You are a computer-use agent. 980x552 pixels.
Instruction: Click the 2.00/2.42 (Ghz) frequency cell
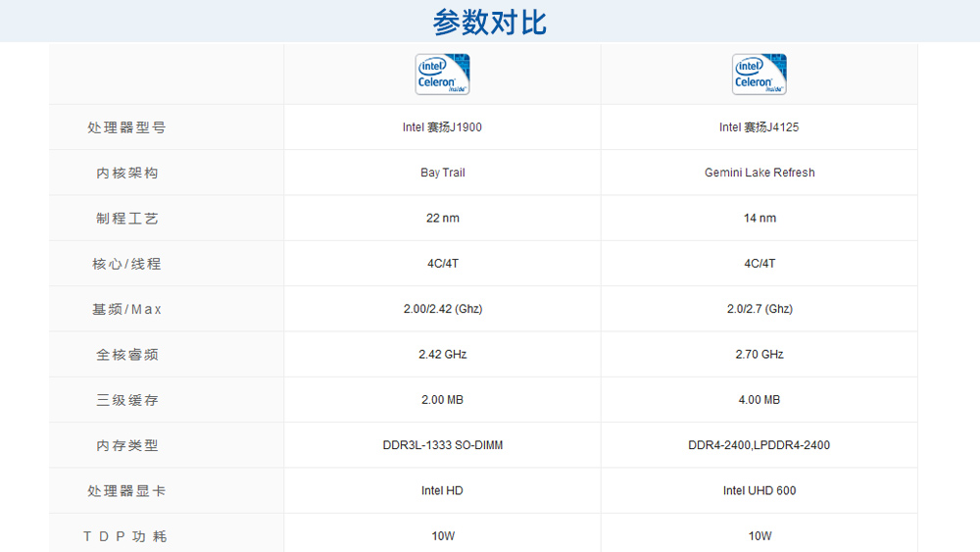[442, 309]
